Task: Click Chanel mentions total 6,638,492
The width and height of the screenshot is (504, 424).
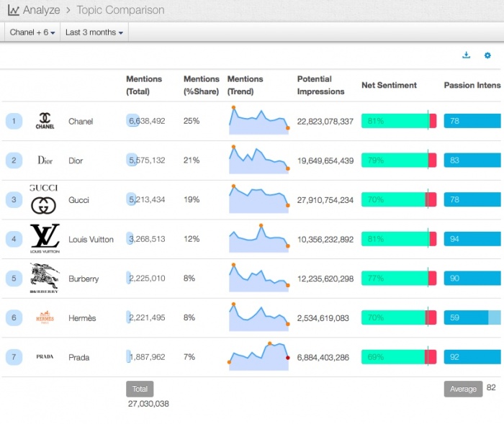Action: [x=147, y=121]
